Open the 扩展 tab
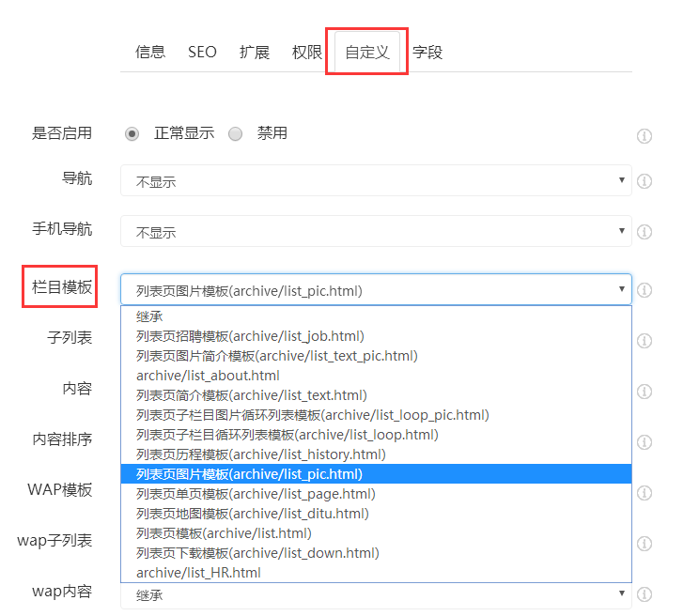 pos(255,53)
